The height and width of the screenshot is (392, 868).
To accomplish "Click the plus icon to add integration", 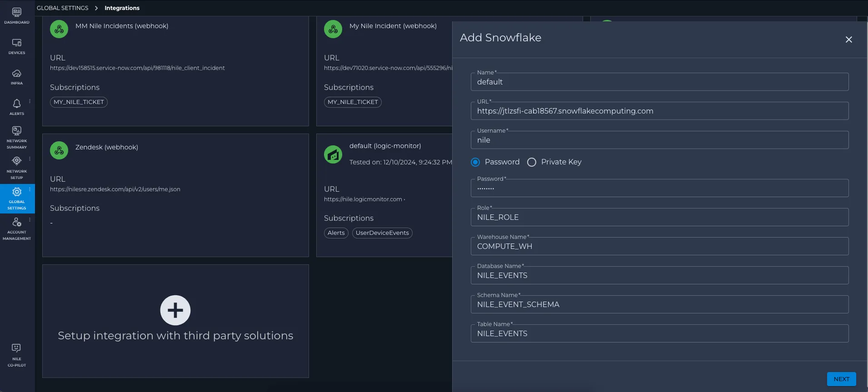I will 175,310.
